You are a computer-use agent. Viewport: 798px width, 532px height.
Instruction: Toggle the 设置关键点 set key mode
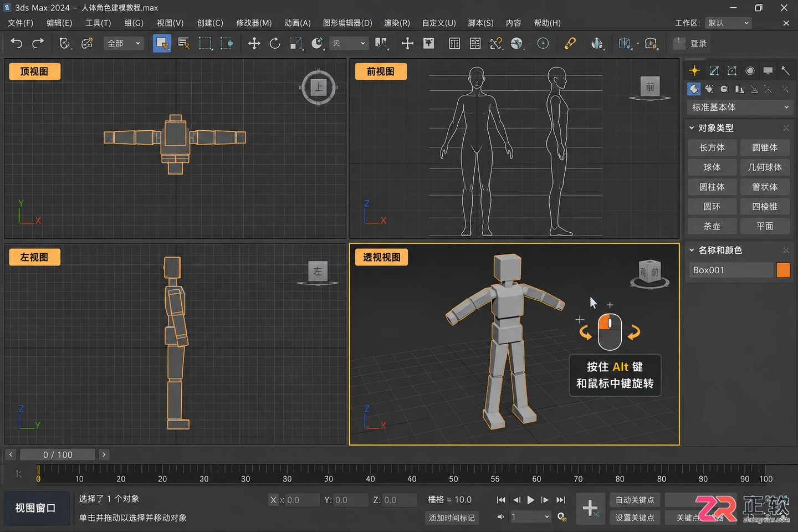click(x=635, y=518)
